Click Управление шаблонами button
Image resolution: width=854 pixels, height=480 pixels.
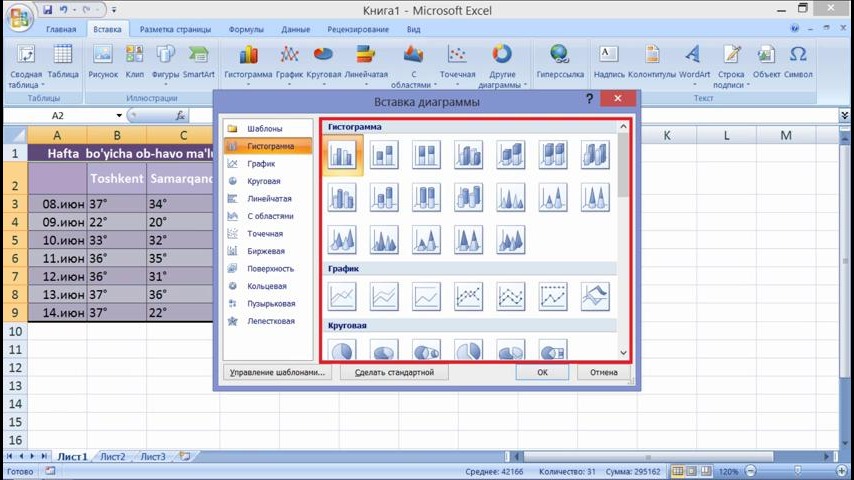[x=277, y=372]
